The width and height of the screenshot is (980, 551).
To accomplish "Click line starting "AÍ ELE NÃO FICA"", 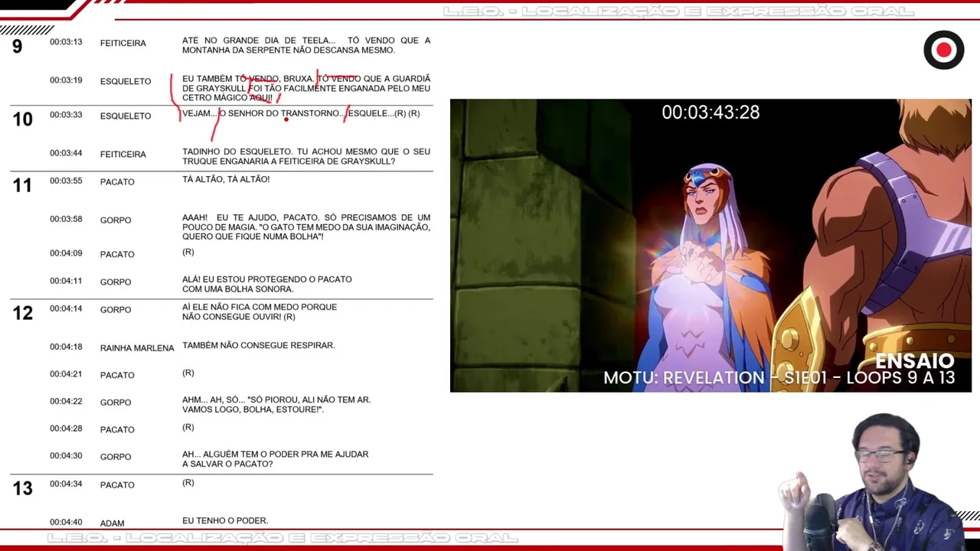I will (x=260, y=311).
